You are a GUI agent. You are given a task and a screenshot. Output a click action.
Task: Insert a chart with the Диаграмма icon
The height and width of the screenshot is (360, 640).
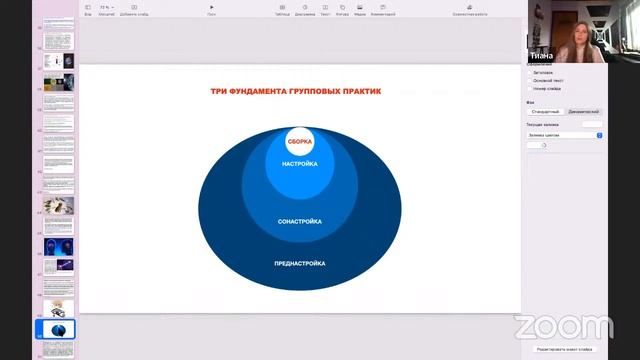coord(305,7)
